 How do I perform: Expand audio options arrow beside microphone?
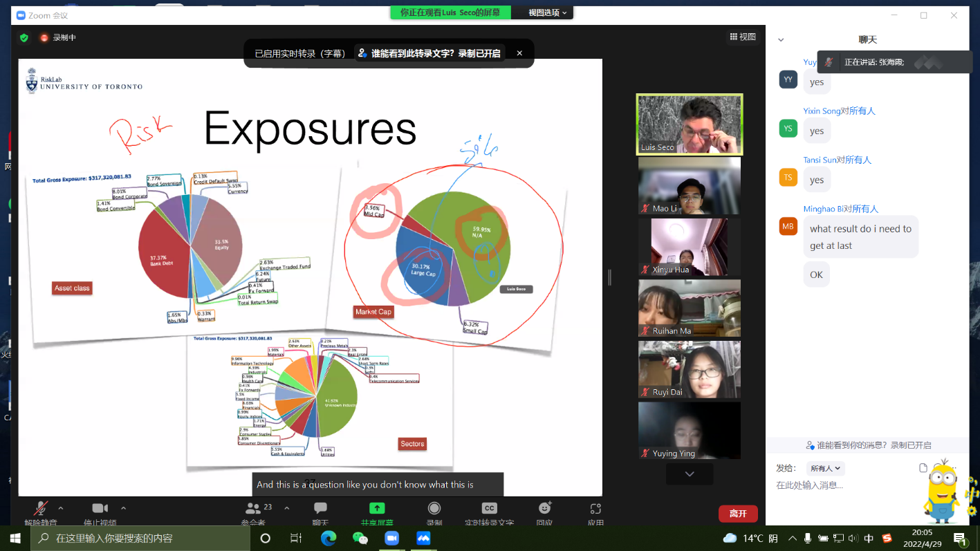(x=61, y=508)
